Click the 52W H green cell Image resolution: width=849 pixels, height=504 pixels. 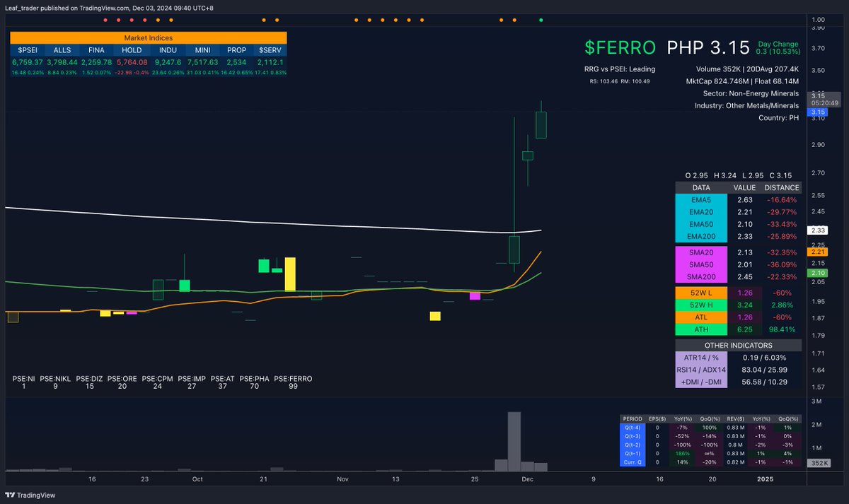point(701,305)
